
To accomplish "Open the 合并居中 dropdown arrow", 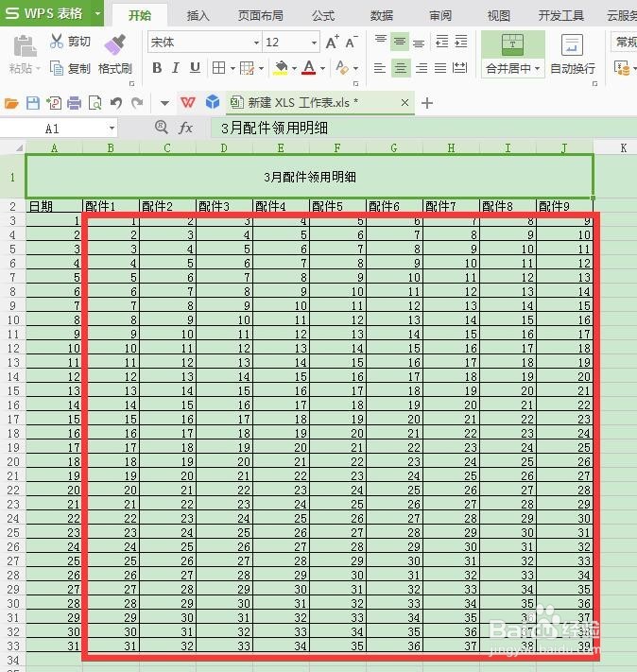I will coord(537,69).
